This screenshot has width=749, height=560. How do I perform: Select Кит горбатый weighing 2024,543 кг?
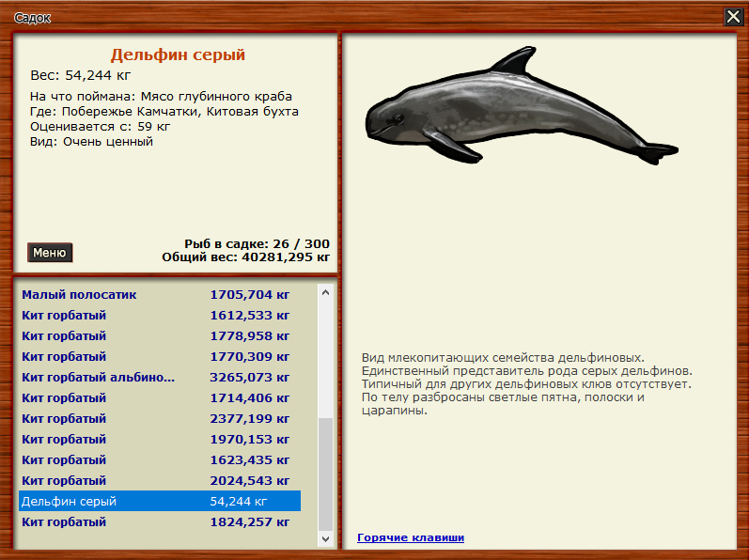pyautogui.click(x=64, y=480)
